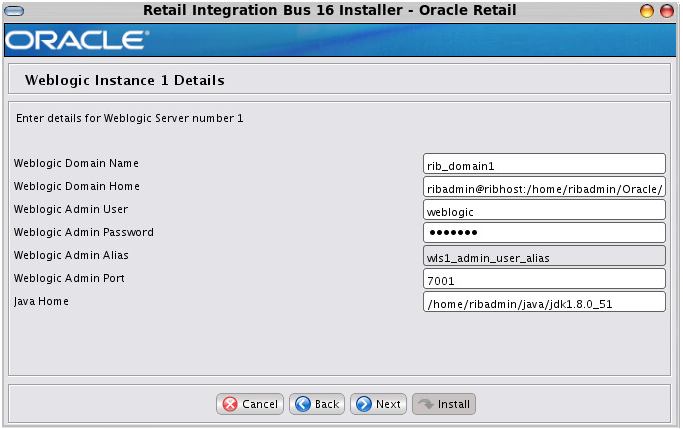Click the 'Weblogic Instance 1 Details' heading

pyautogui.click(x=125, y=80)
